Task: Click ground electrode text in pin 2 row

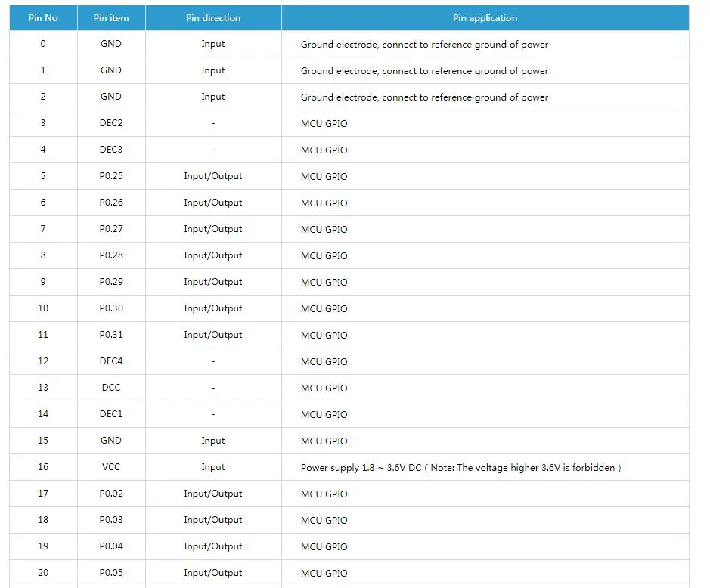Action: 425,97
